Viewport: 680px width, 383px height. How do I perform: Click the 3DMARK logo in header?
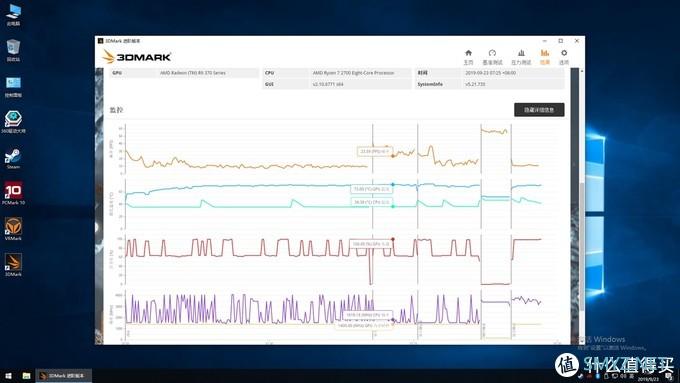coord(137,57)
